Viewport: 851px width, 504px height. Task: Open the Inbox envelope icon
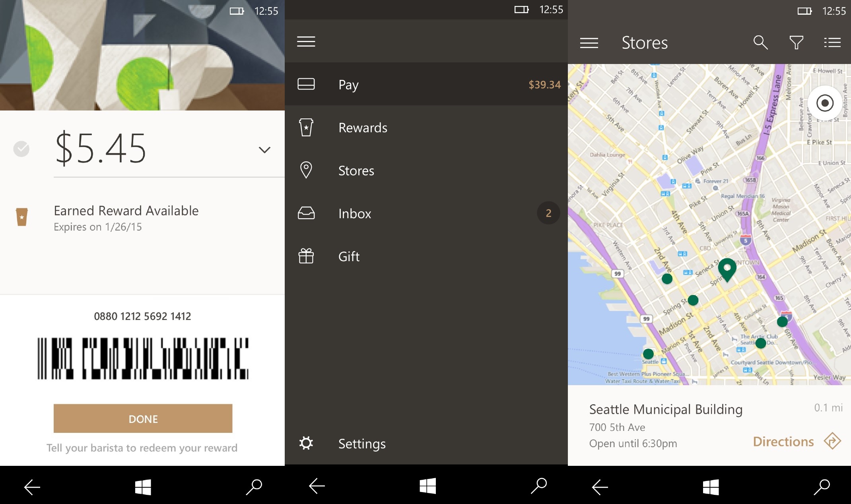[x=307, y=213]
